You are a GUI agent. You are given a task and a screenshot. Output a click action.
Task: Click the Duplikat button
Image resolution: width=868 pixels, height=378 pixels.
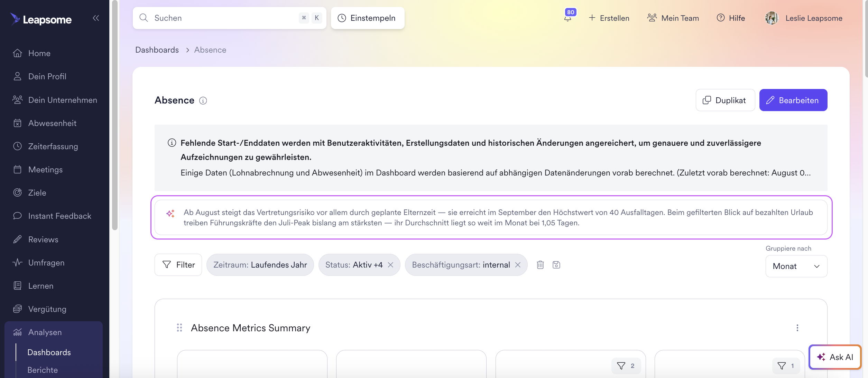tap(725, 100)
